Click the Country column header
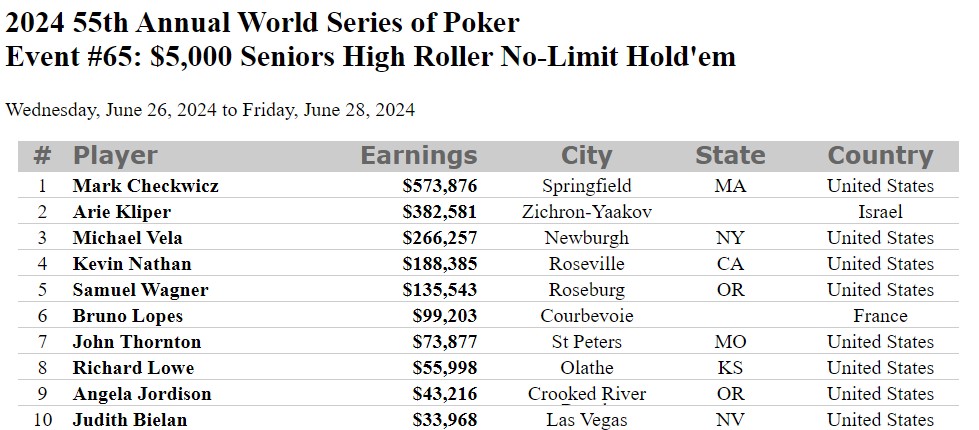This screenshot has height=430, width=979. pyautogui.click(x=880, y=155)
